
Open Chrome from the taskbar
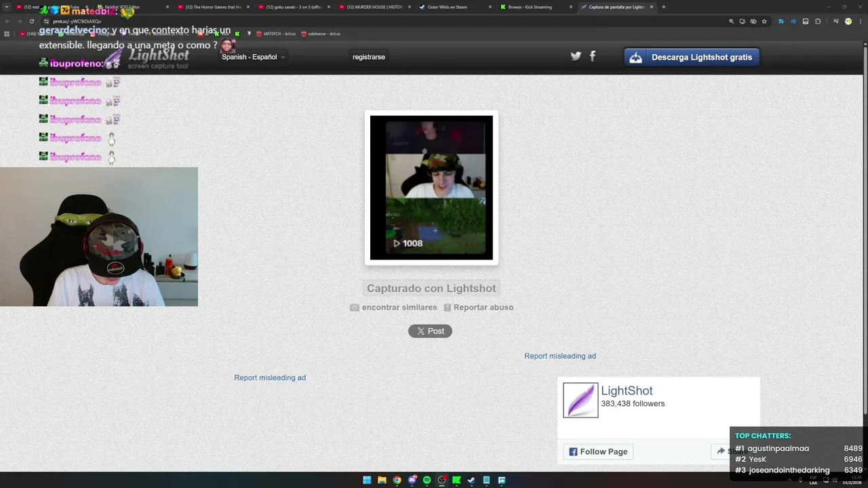point(397,480)
